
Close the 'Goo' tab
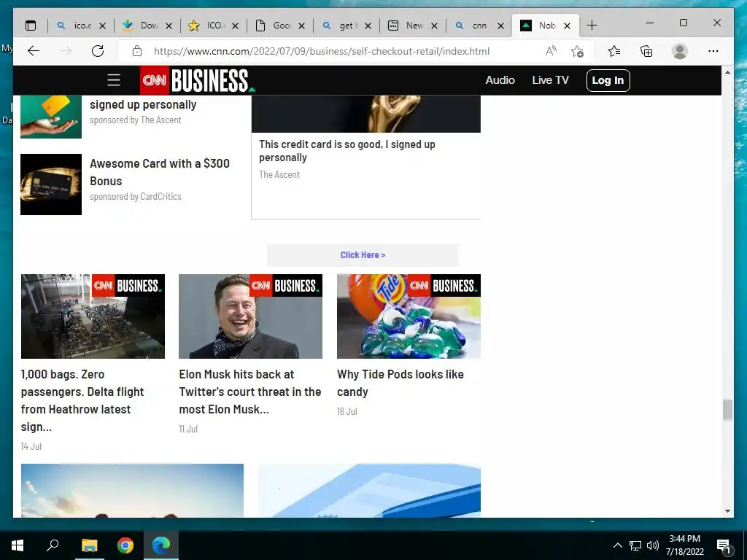coord(301,26)
